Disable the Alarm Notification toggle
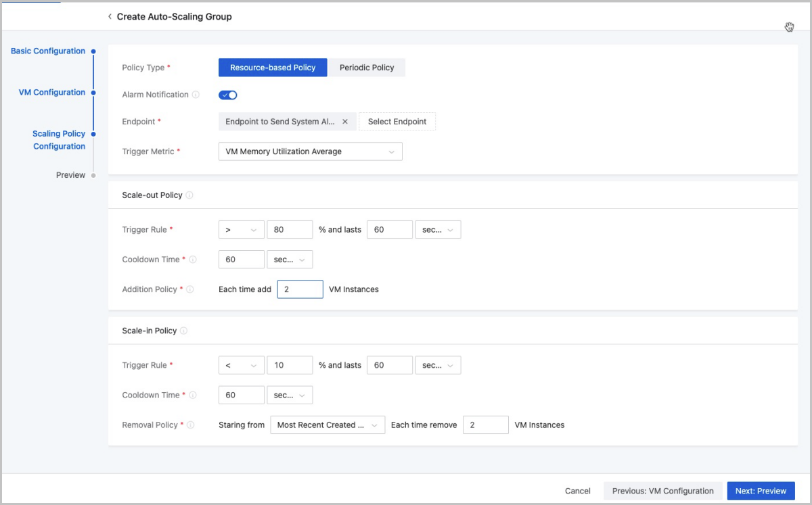Image resolution: width=812 pixels, height=505 pixels. (x=227, y=95)
